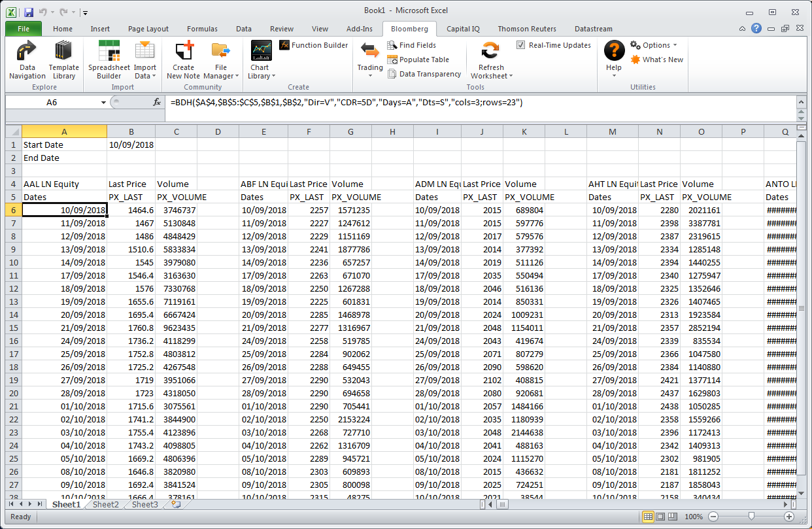Open the Template Library
Screen dimensions: 812x529
[63, 60]
